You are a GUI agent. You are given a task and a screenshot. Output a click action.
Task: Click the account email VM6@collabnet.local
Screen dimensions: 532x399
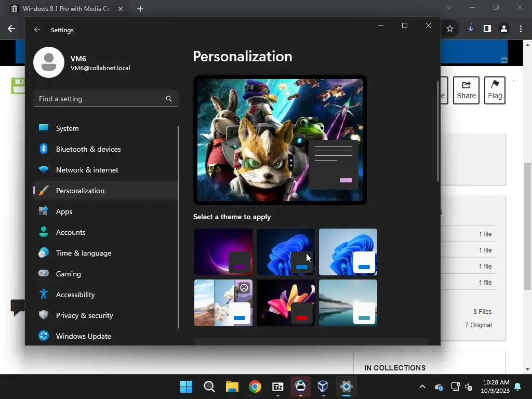pos(100,68)
